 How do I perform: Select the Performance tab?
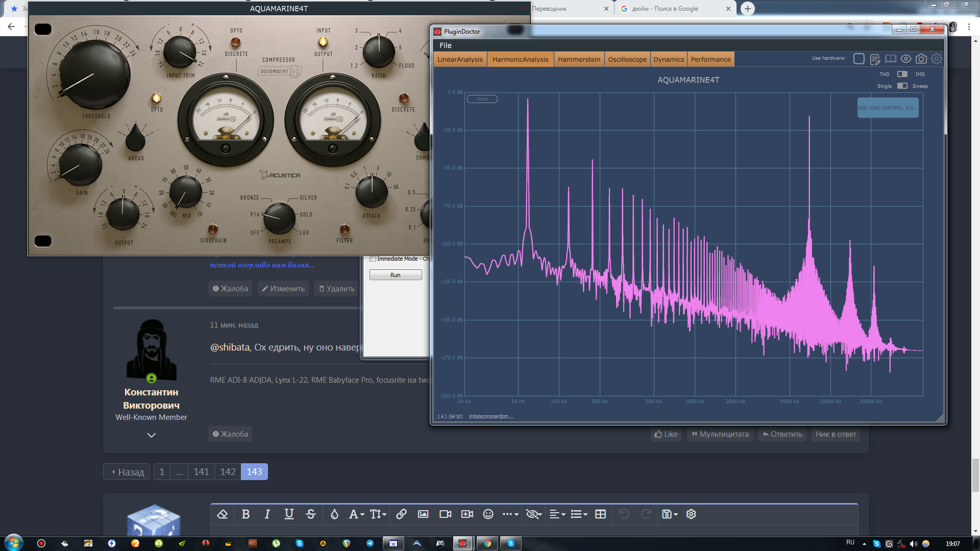tap(711, 59)
